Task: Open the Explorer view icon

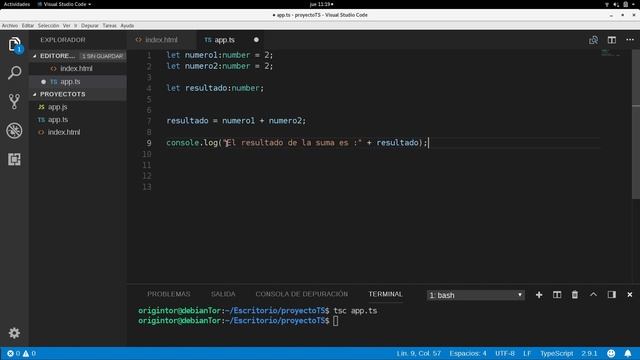Action: coord(14,44)
